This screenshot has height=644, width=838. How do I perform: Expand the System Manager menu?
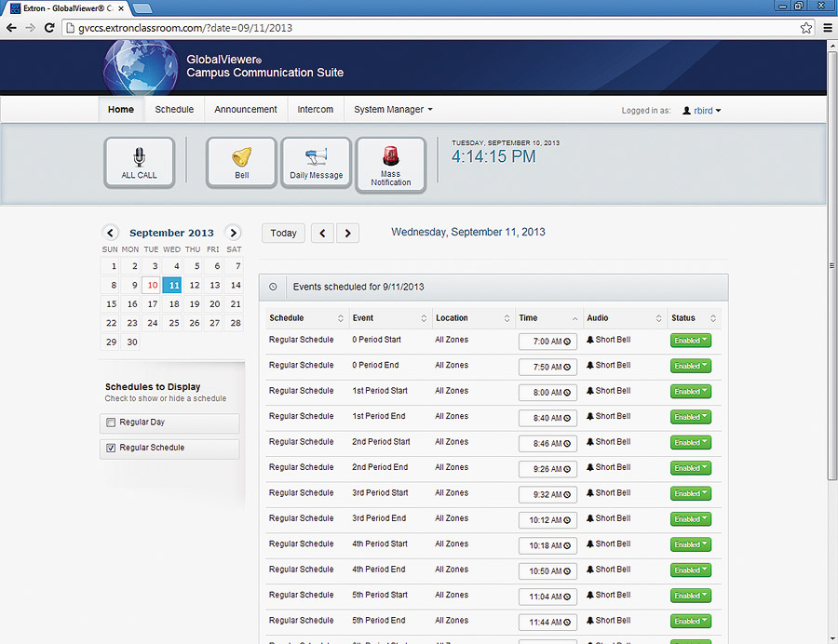[x=393, y=110]
